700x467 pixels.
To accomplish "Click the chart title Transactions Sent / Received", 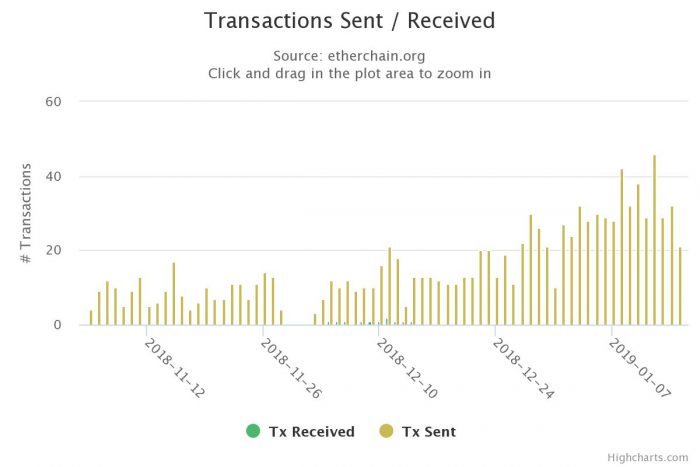I will click(350, 21).
